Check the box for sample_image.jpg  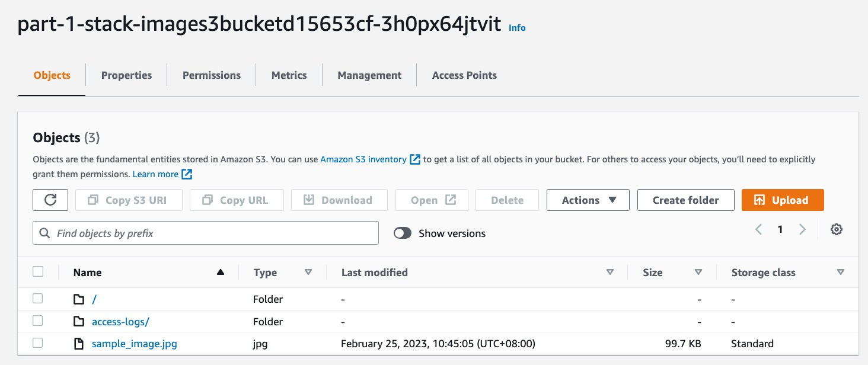point(38,343)
